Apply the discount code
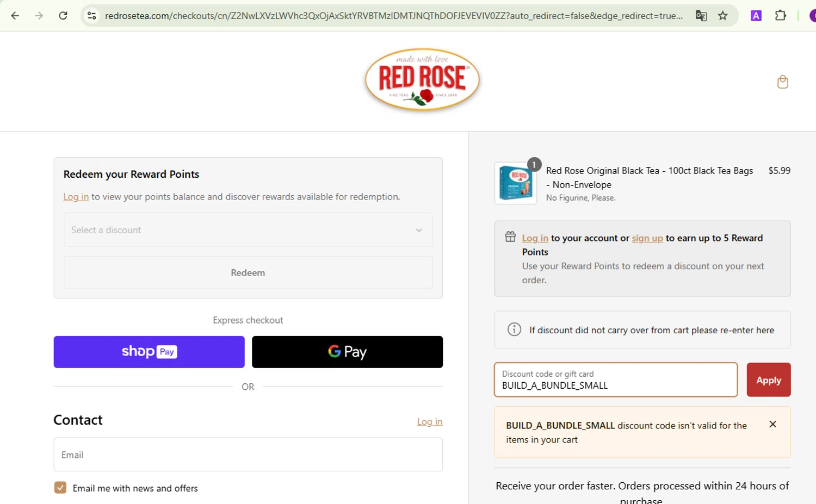816x504 pixels. 768,380
